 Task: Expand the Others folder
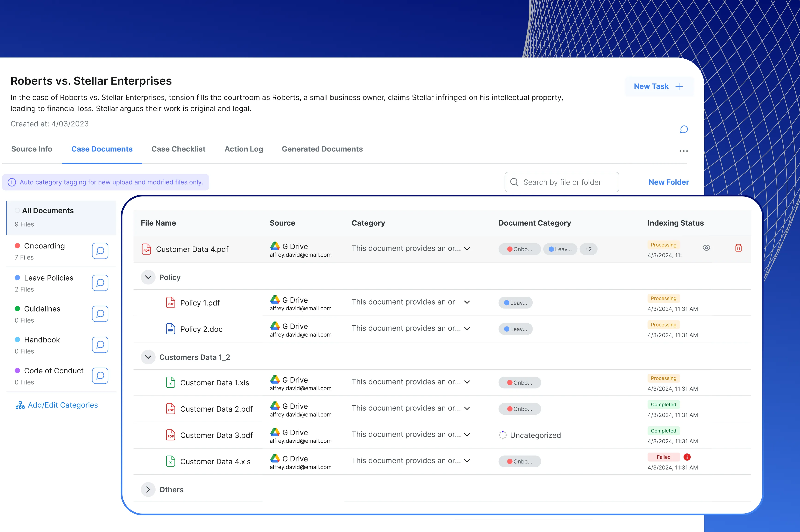tap(148, 490)
